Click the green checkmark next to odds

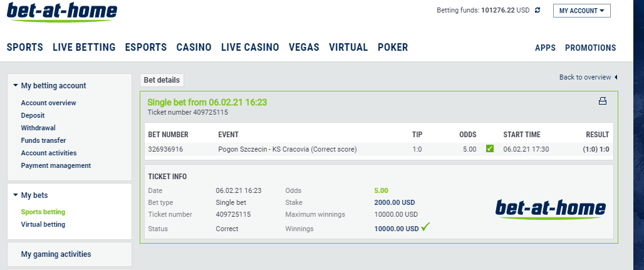489,148
